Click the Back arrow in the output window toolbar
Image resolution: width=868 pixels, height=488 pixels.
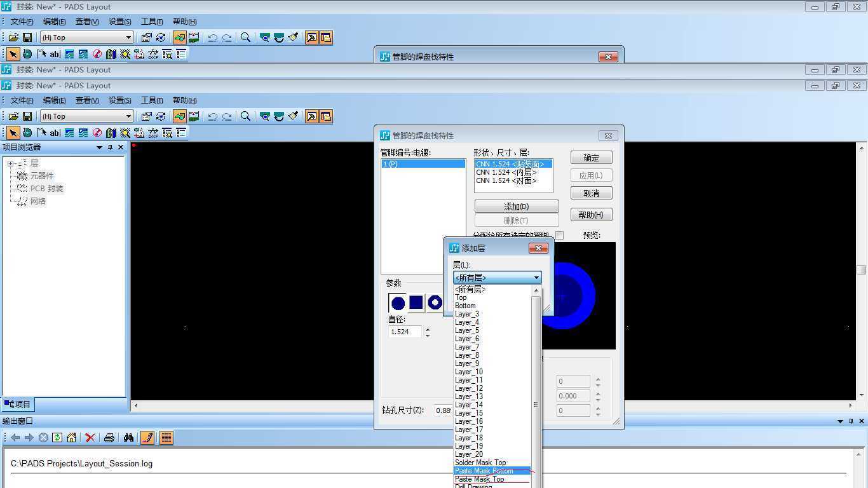coord(15,437)
